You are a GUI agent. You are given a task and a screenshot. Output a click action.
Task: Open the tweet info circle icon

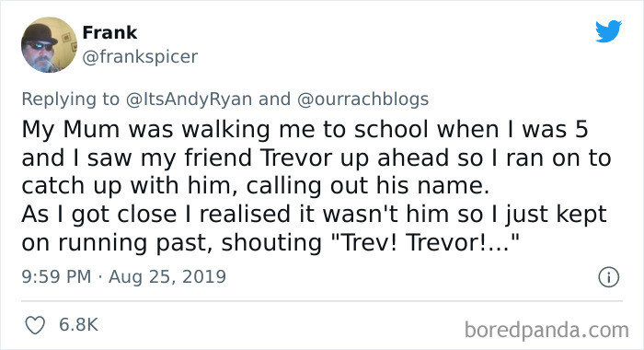pos(609,277)
